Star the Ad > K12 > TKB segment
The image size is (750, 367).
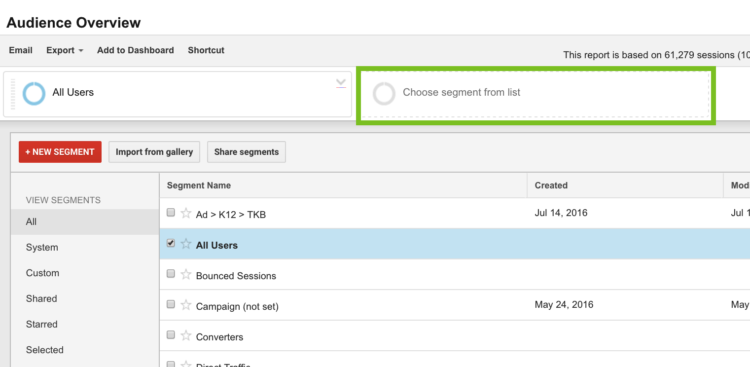pos(186,213)
